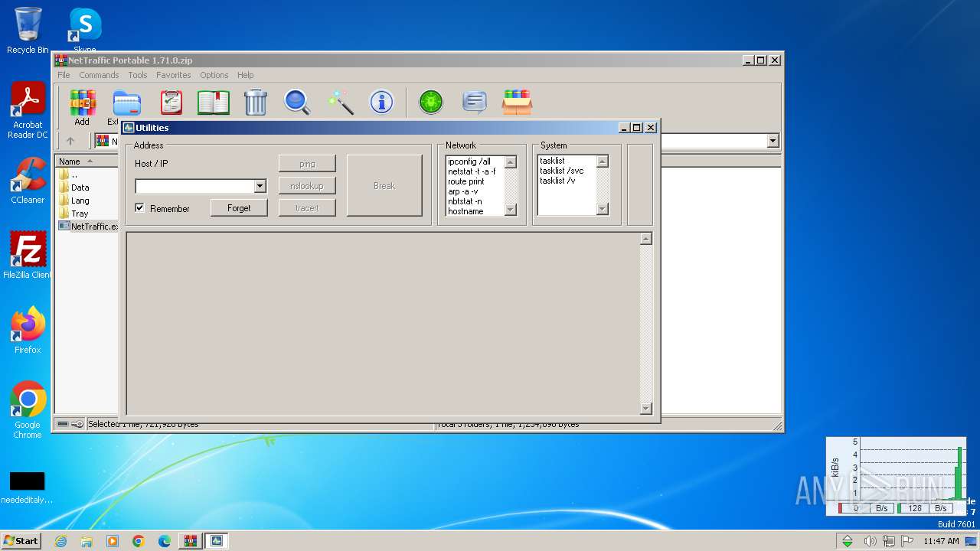The width and height of the screenshot is (980, 551).
Task: Open the File menu in WinRAR
Action: [64, 75]
